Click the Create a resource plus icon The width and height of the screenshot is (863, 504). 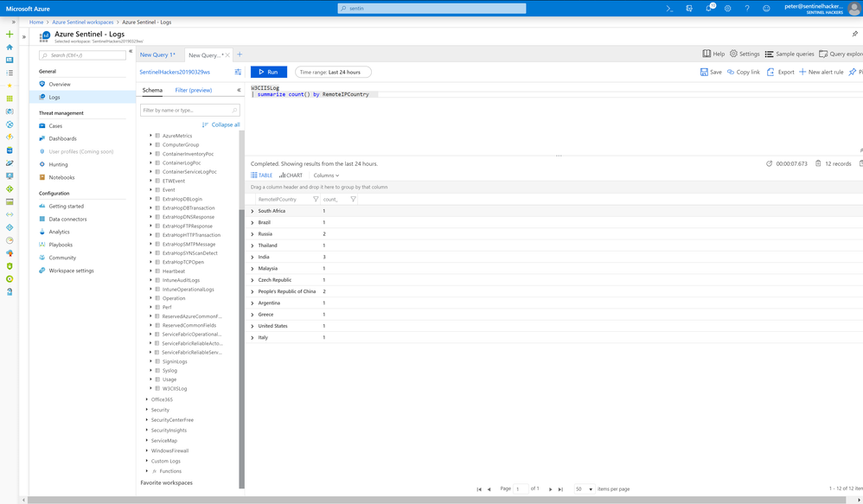pyautogui.click(x=10, y=34)
